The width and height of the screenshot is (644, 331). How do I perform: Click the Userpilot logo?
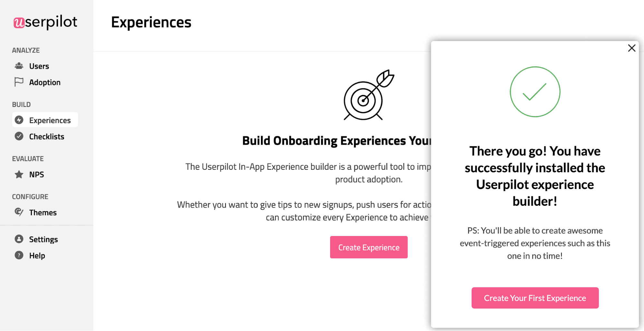coord(45,22)
